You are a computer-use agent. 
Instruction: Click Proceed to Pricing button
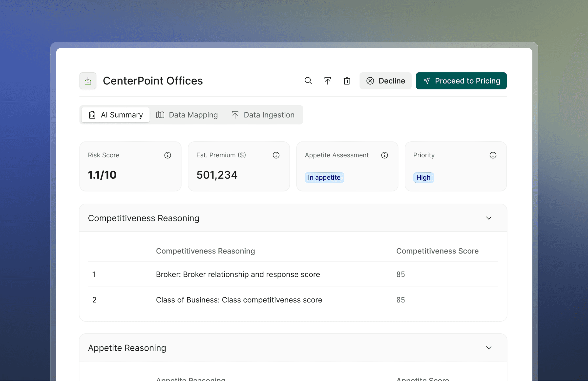(461, 81)
